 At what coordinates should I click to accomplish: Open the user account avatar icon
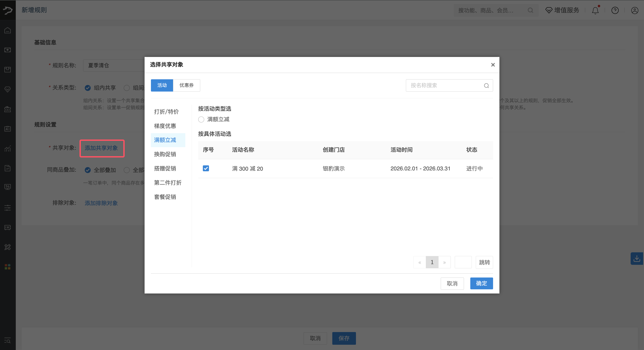pyautogui.click(x=635, y=10)
